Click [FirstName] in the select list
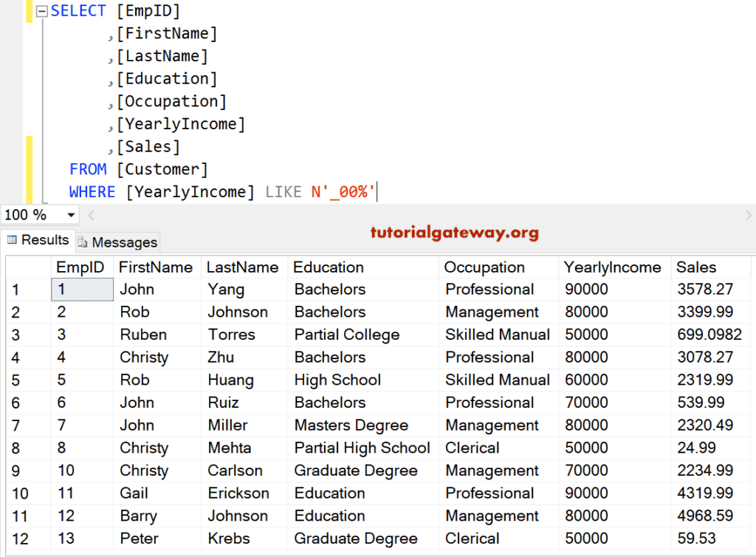Viewport: 756px width, 557px height. pos(167,34)
